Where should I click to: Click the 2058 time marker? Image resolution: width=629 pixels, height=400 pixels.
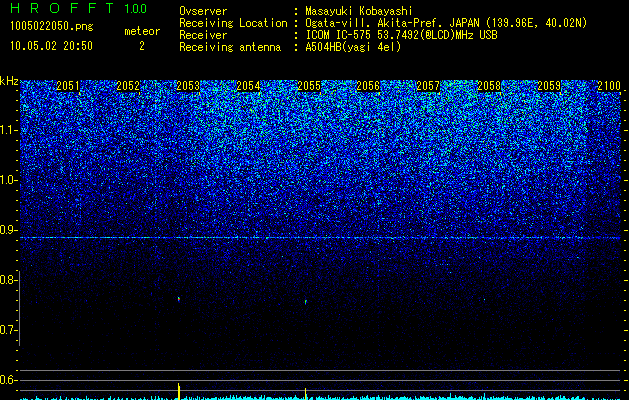click(x=489, y=86)
